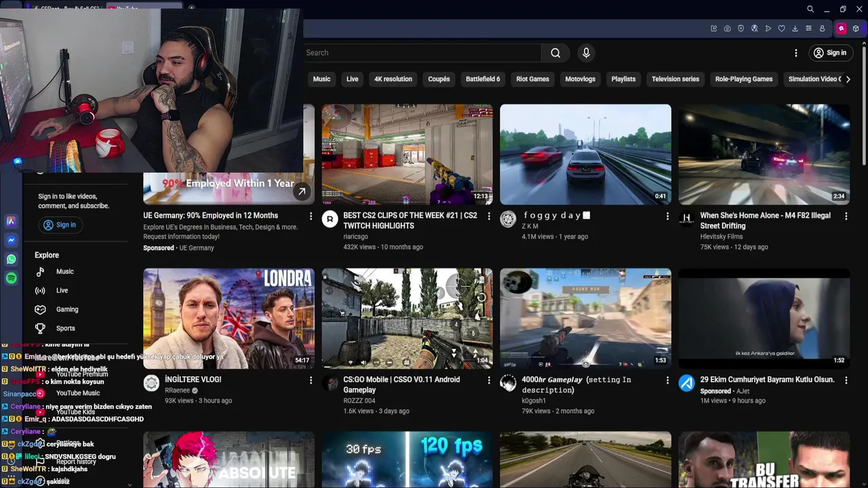Viewport: 868px width, 488px height.
Task: Click the pink extension icon in toolbar
Action: tap(842, 28)
